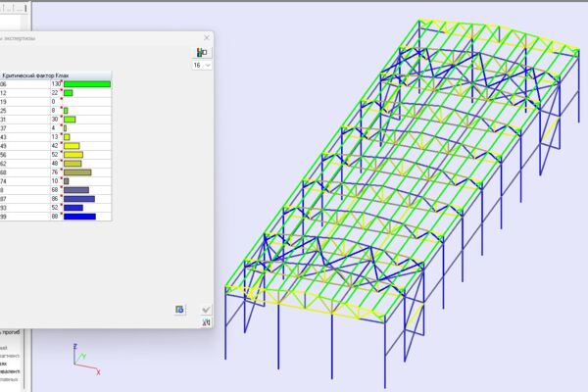Click the count cell showing 76
Screen dimensions: 588x392
pyautogui.click(x=57, y=172)
